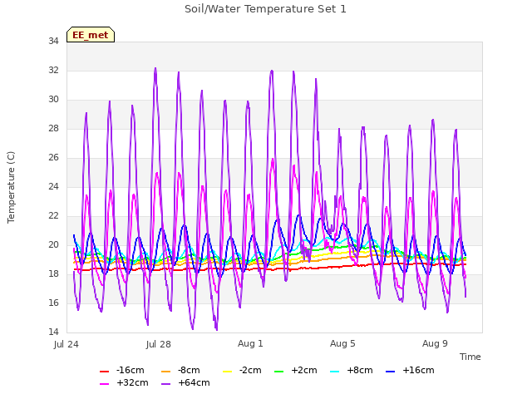Click the yellow -2cm legend swatch
The height and width of the screenshot is (399, 532).
227,372
